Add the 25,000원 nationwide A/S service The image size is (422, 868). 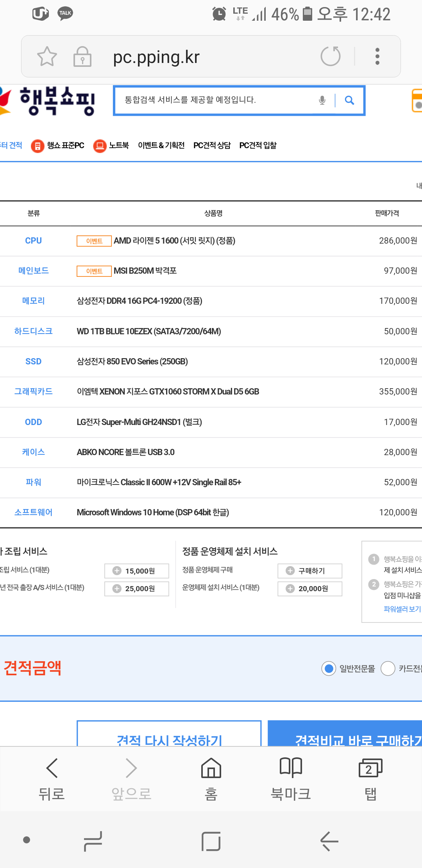click(x=137, y=588)
